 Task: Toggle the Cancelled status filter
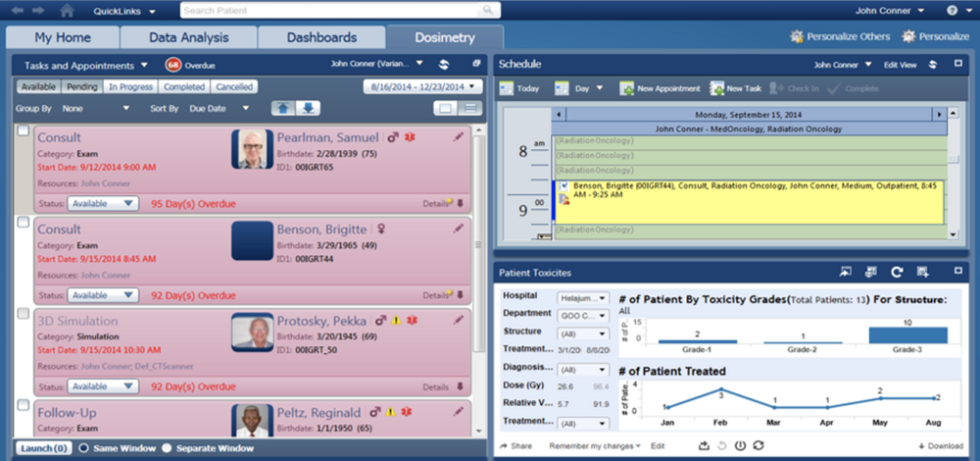[234, 87]
